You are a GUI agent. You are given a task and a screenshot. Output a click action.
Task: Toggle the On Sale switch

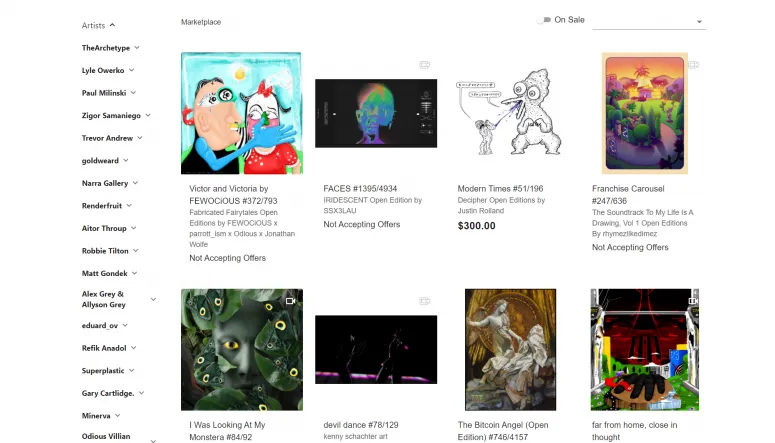tap(544, 20)
